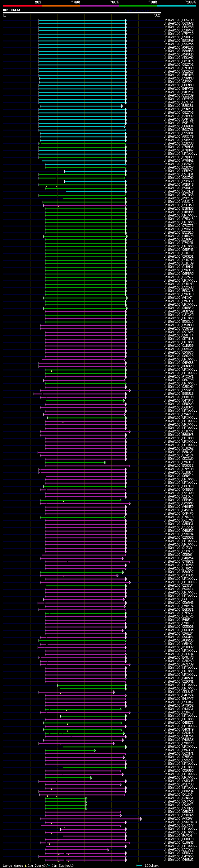Select hit label UniRef100_A9NRJ1
199x868 pixels.
click(x=178, y=109)
